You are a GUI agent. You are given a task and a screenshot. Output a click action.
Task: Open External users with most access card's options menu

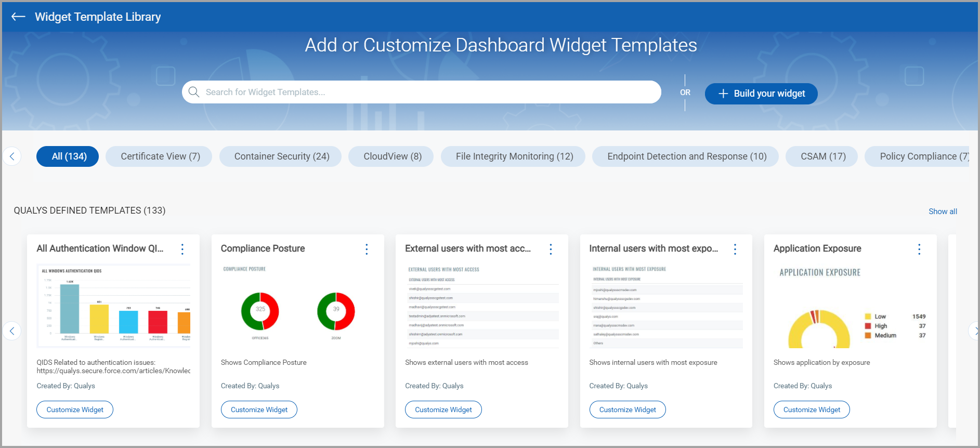pyautogui.click(x=551, y=249)
